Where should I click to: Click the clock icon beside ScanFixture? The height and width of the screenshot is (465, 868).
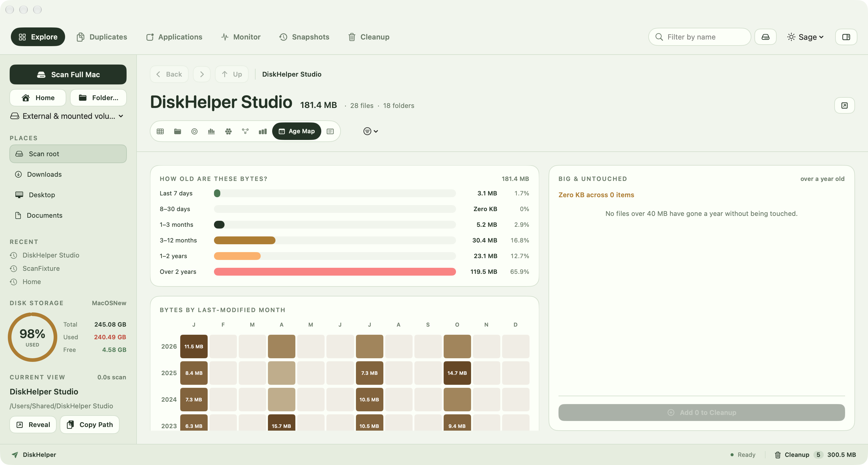[14, 268]
